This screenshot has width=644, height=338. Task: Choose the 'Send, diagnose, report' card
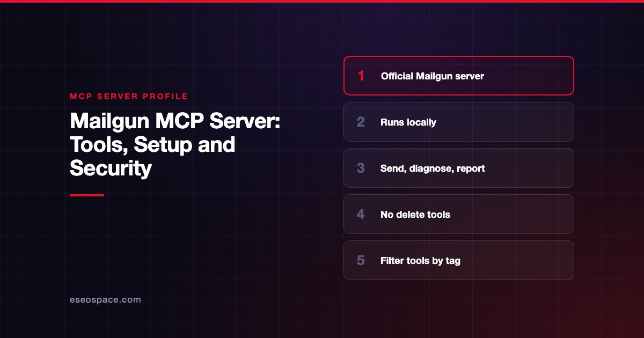click(x=458, y=168)
